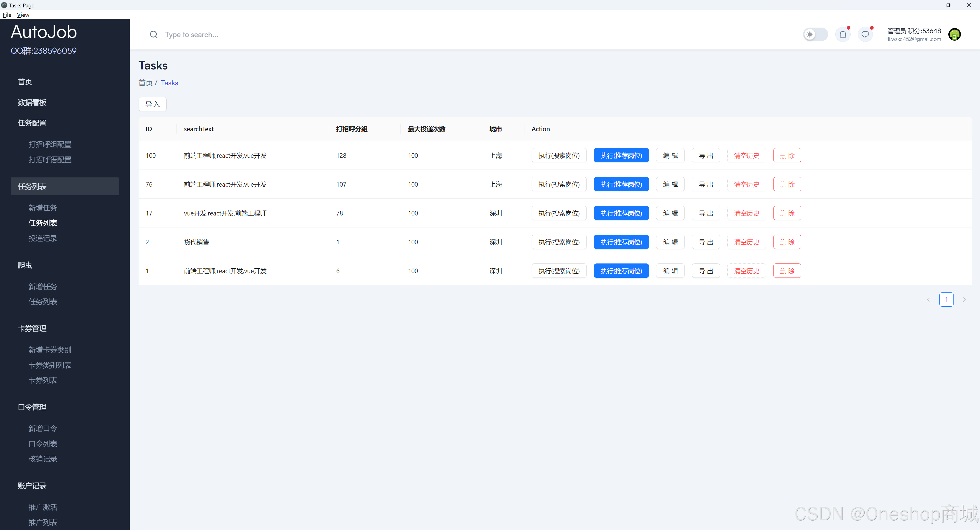Click the app icon in title bar

tap(4, 5)
